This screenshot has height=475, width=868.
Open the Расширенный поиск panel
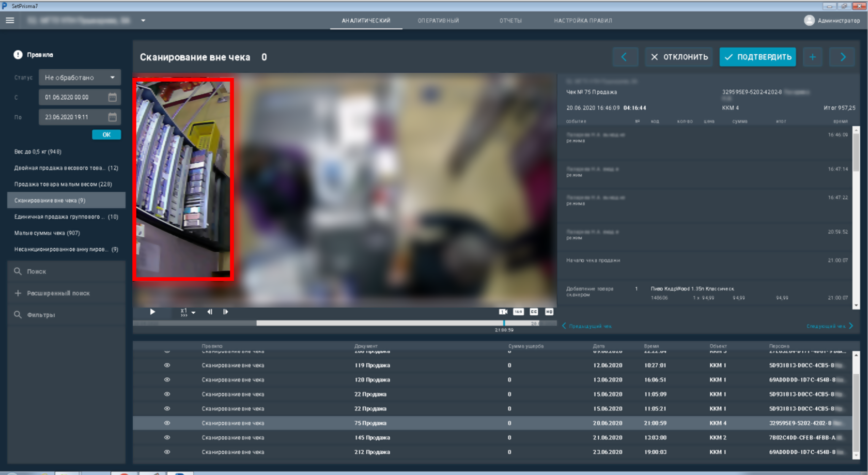click(66, 293)
